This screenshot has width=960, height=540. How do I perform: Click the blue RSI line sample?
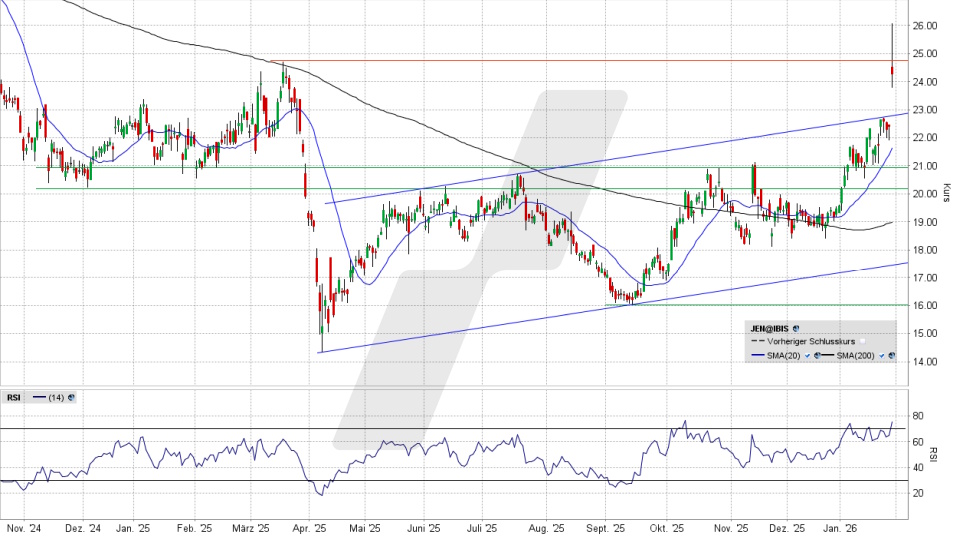(x=38, y=397)
